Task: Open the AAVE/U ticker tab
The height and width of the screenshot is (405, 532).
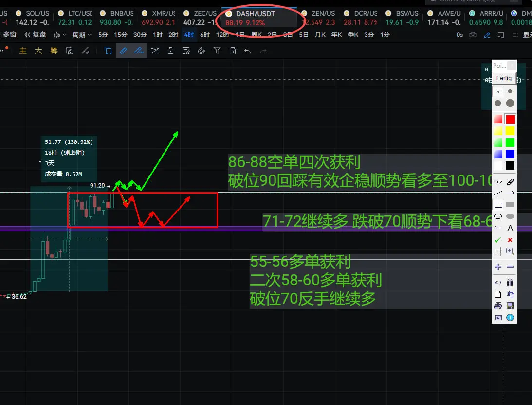Action: tap(444, 18)
